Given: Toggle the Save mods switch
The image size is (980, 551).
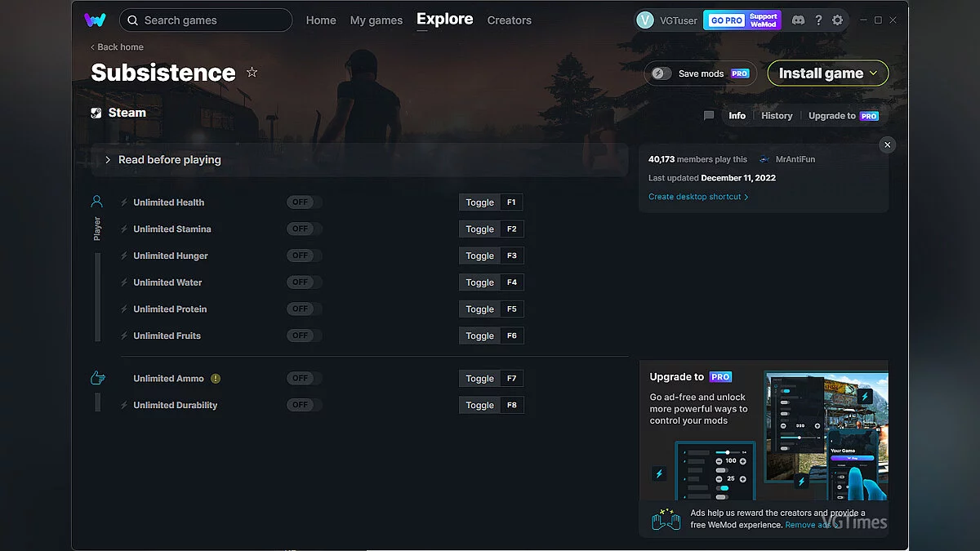Looking at the screenshot, I should click(661, 73).
